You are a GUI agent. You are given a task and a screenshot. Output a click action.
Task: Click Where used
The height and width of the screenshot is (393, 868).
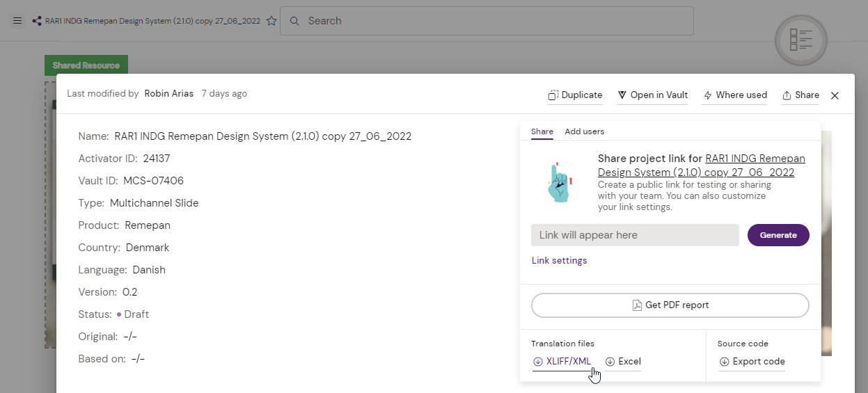coord(735,95)
